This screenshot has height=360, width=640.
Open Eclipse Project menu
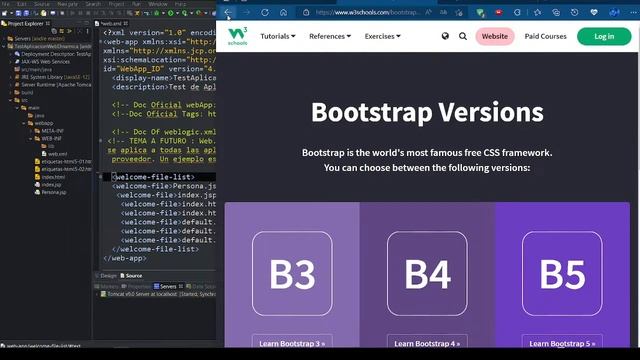116,4
